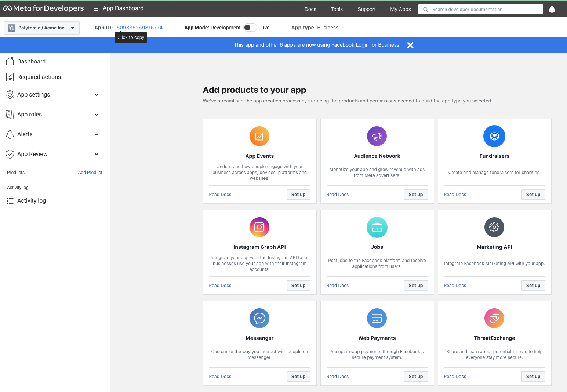Open Read Docs for Fundraisers

pos(455,195)
